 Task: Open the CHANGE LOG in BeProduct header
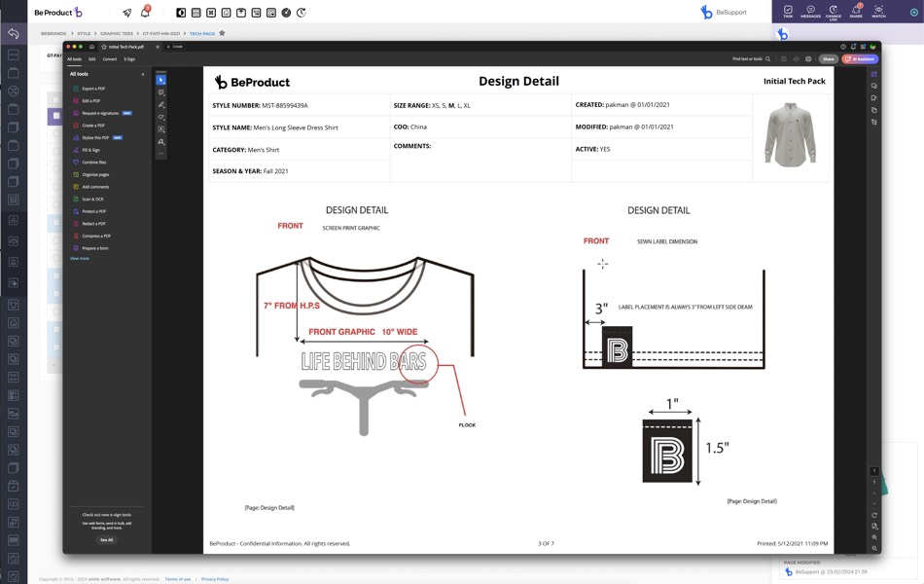(834, 12)
